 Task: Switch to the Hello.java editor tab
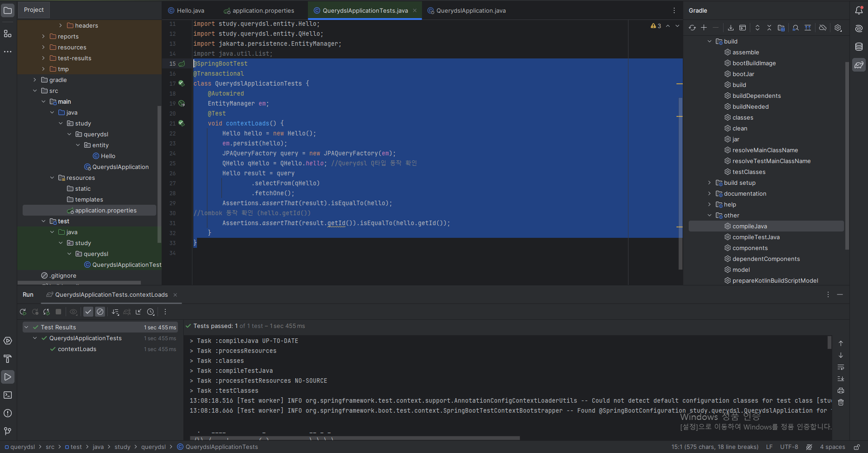coord(186,10)
